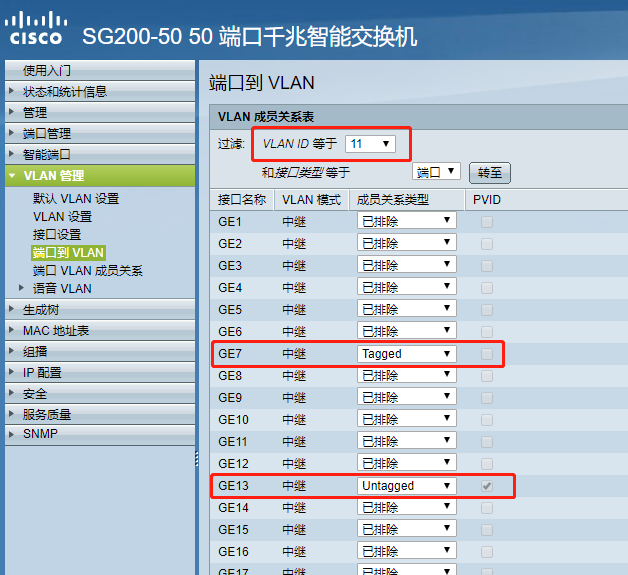The height and width of the screenshot is (575, 628).
Task: Click the 转至 button
Action: (x=490, y=173)
